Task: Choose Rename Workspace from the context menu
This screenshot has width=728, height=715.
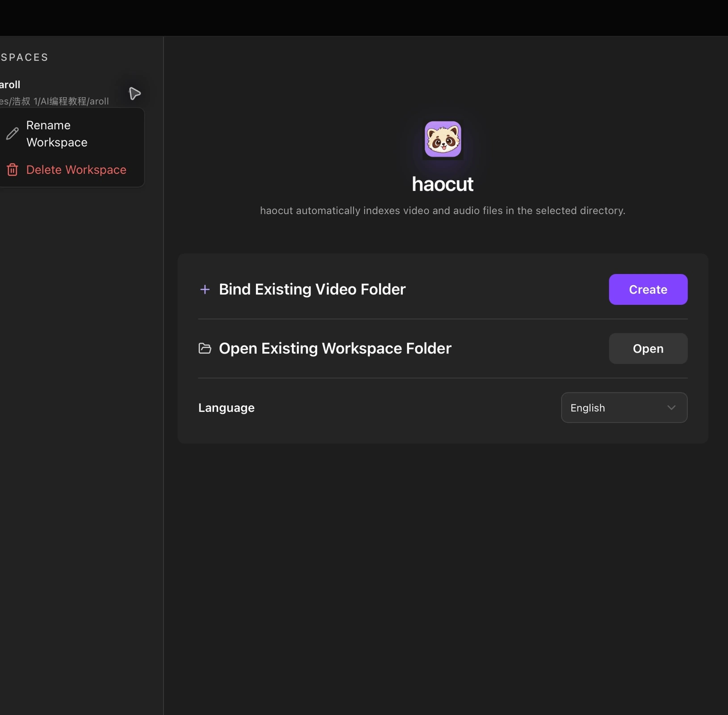Action: 71,134
